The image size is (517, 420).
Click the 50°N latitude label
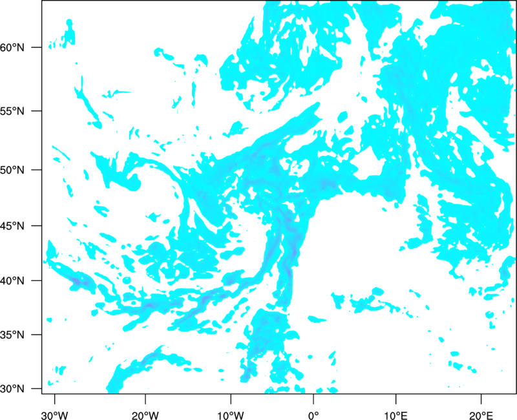click(x=12, y=170)
